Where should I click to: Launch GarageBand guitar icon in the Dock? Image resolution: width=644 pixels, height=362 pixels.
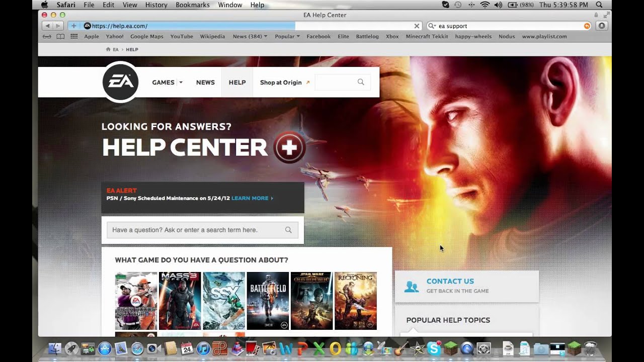401,348
